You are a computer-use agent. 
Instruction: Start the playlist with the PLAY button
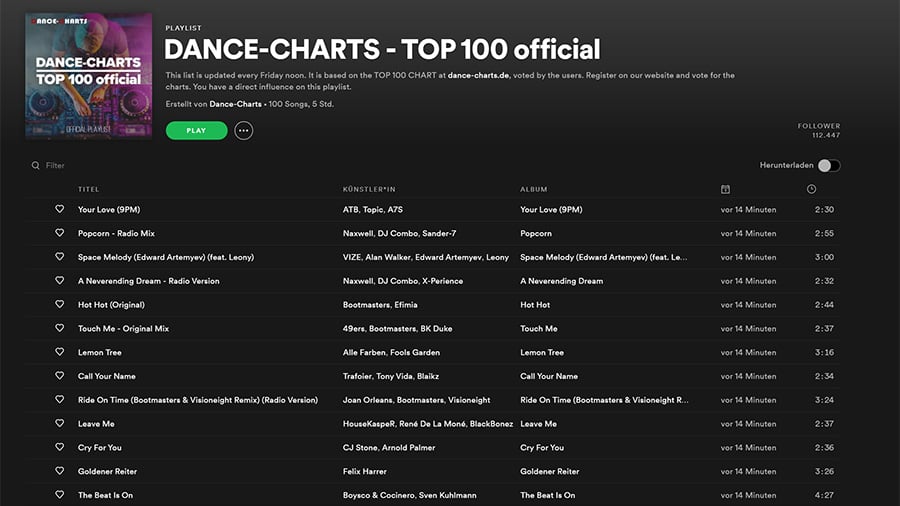[196, 131]
